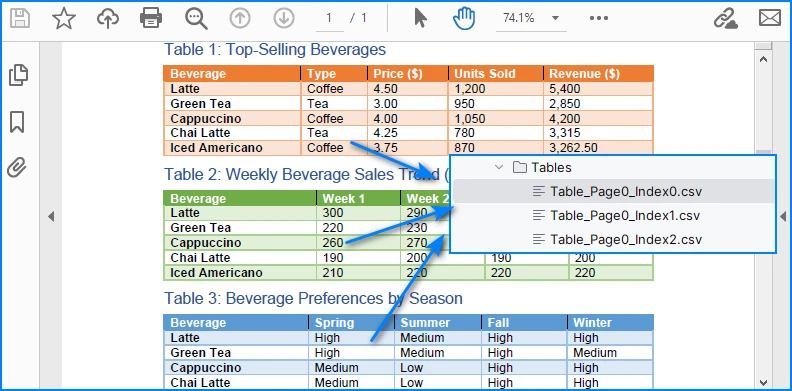Activate the hand pan tool
792x391 pixels.
tap(464, 19)
